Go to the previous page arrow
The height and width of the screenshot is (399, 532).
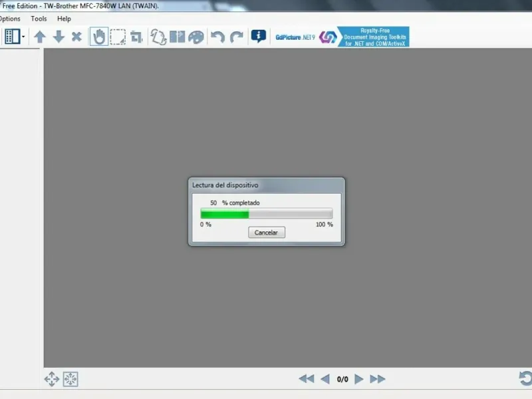(x=325, y=379)
